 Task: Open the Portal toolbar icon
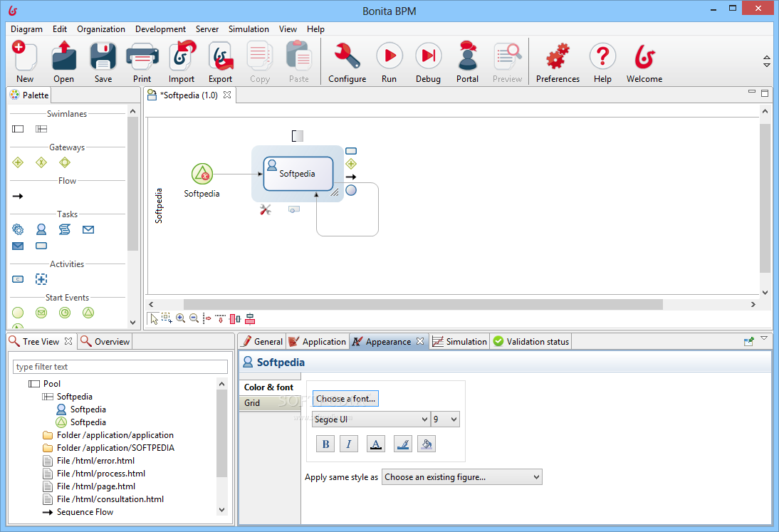468,63
